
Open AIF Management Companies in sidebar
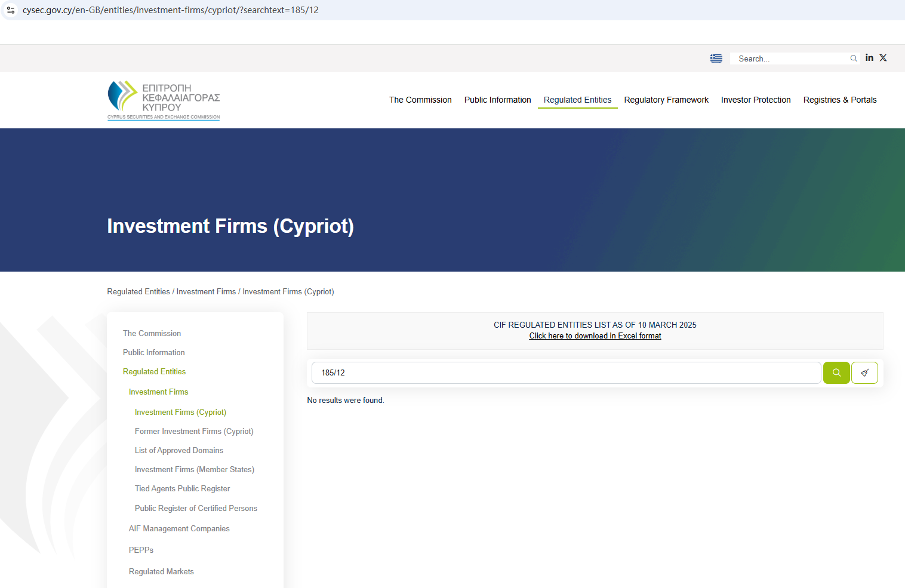(x=179, y=528)
